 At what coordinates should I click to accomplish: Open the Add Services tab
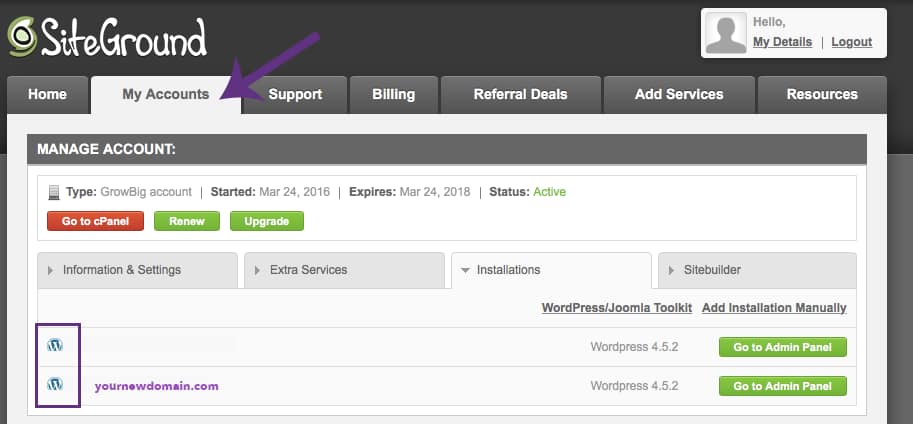pos(679,95)
